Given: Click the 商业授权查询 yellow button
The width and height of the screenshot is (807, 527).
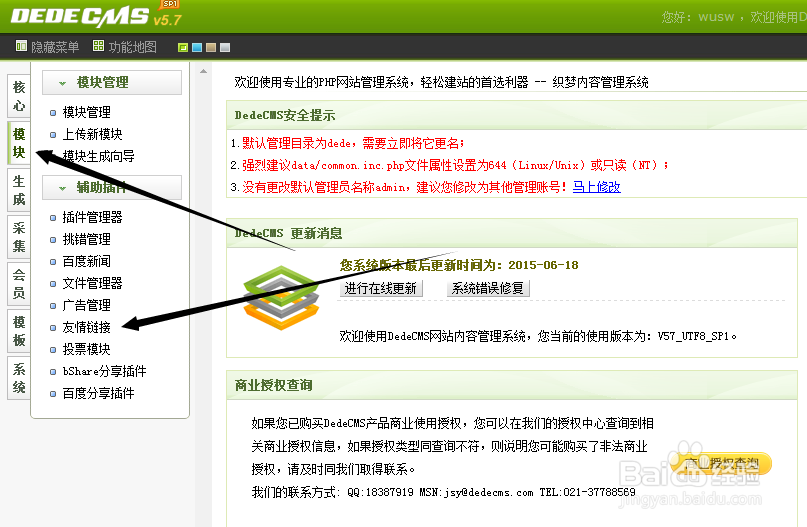Looking at the screenshot, I should (723, 464).
